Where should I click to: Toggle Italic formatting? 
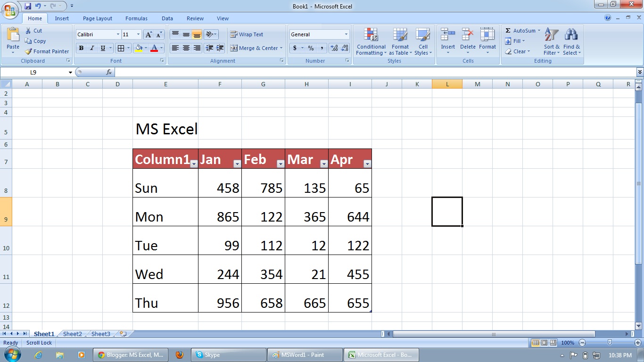click(x=92, y=48)
